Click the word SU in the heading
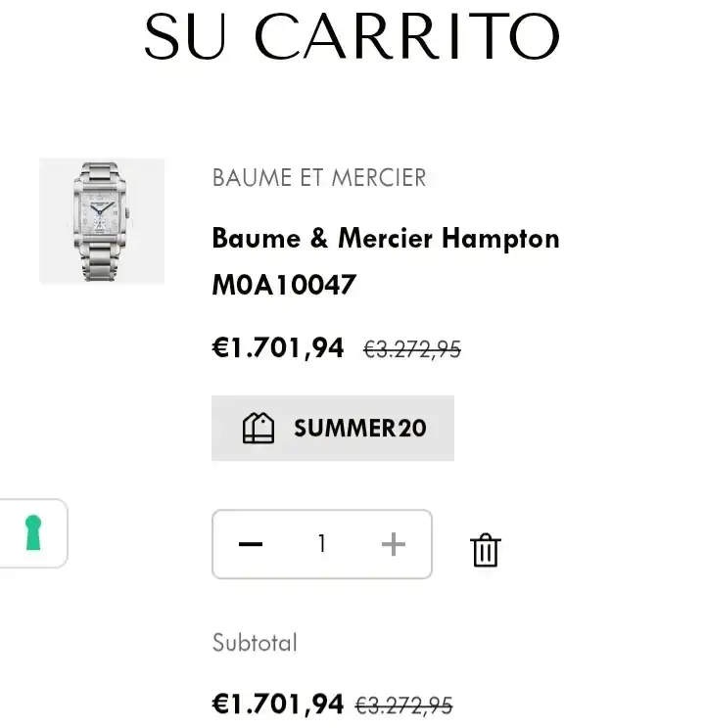The image size is (705, 728). (183, 36)
